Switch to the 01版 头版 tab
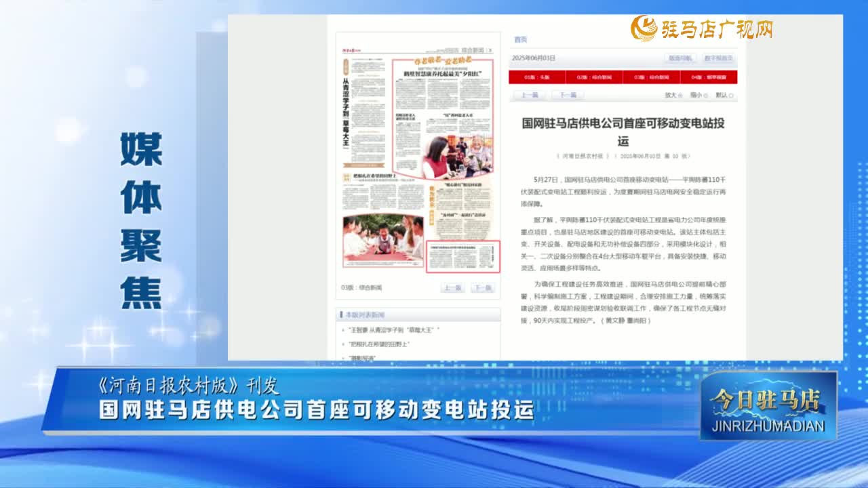Viewport: 868px width, 488px height. coord(537,77)
